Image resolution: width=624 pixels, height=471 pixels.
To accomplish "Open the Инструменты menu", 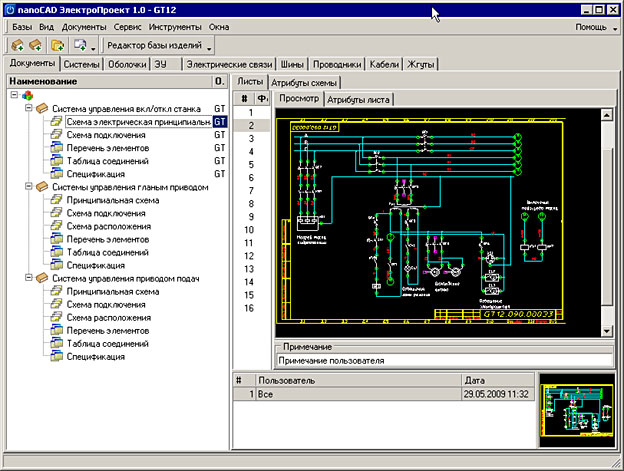I will coord(175,27).
